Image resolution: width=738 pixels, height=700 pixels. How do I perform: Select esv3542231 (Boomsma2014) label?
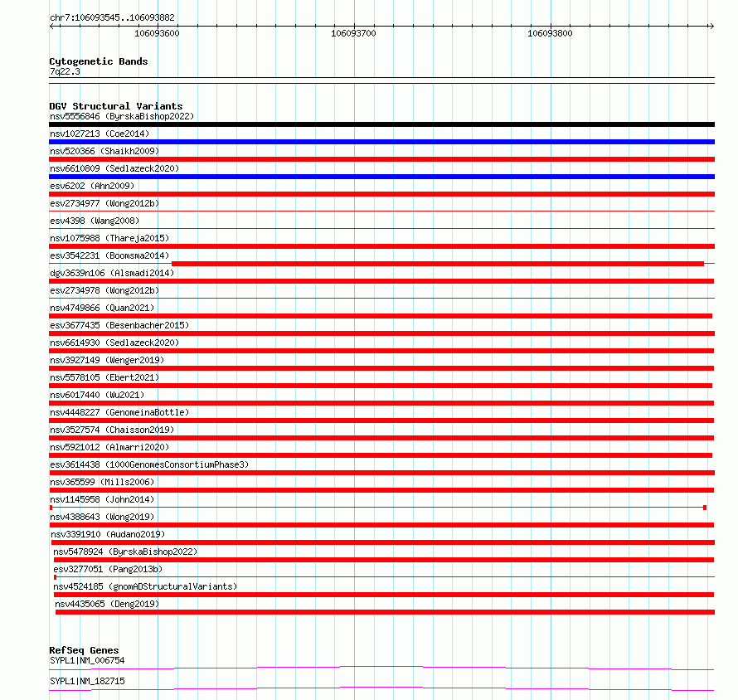tap(109, 255)
